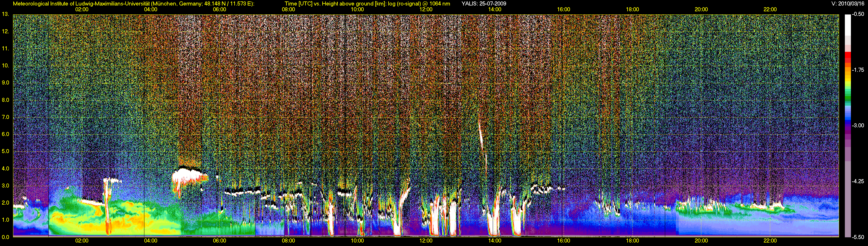Viewport: 868px width, 246px height.
Task: Select the 12:00 label on the upper time axis
Action: coord(426,10)
